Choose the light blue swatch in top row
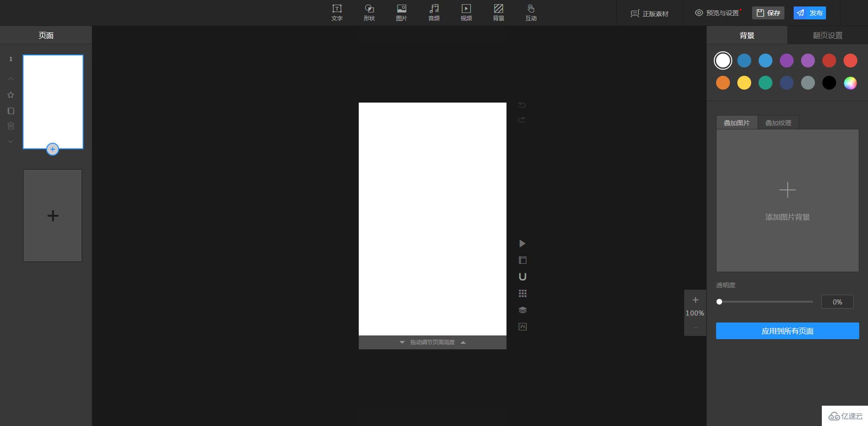Viewport: 868px width, 426px height. pyautogui.click(x=766, y=61)
